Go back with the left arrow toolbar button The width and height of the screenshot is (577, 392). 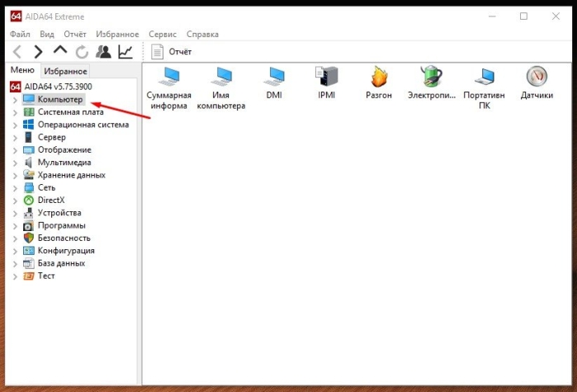pyautogui.click(x=17, y=52)
